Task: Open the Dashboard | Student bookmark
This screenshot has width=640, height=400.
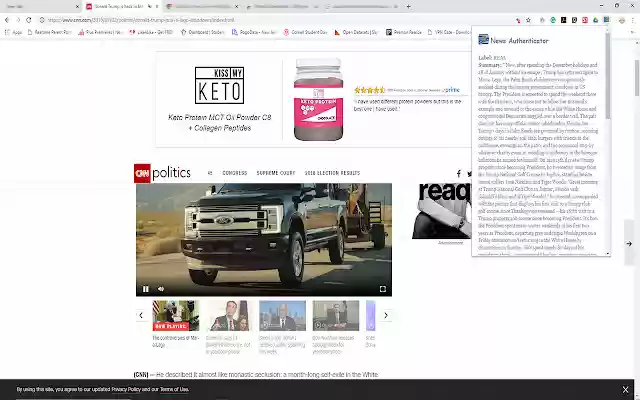Action: pos(202,32)
